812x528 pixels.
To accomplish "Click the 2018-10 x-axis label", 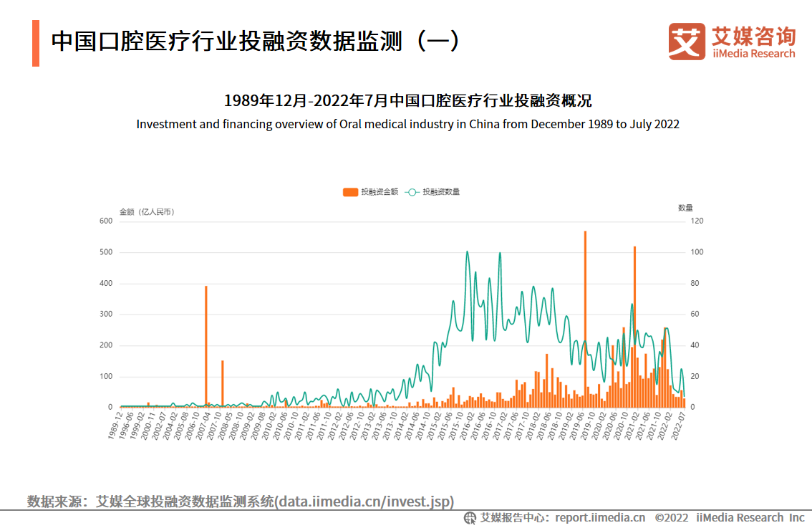I will (x=555, y=426).
